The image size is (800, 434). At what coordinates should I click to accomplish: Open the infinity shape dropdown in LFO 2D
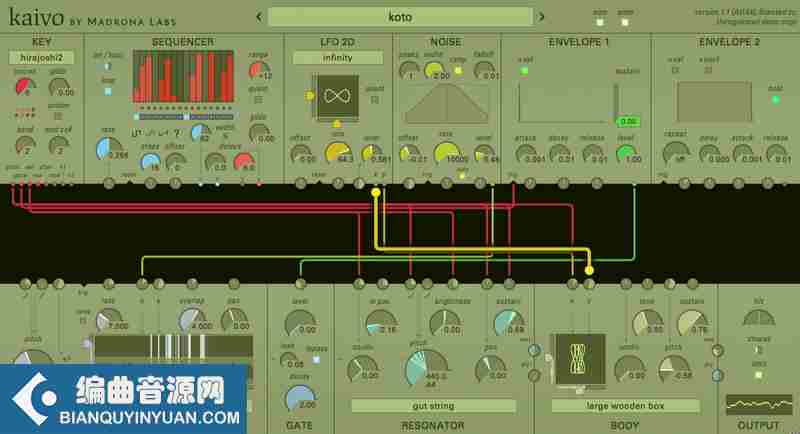coord(338,58)
